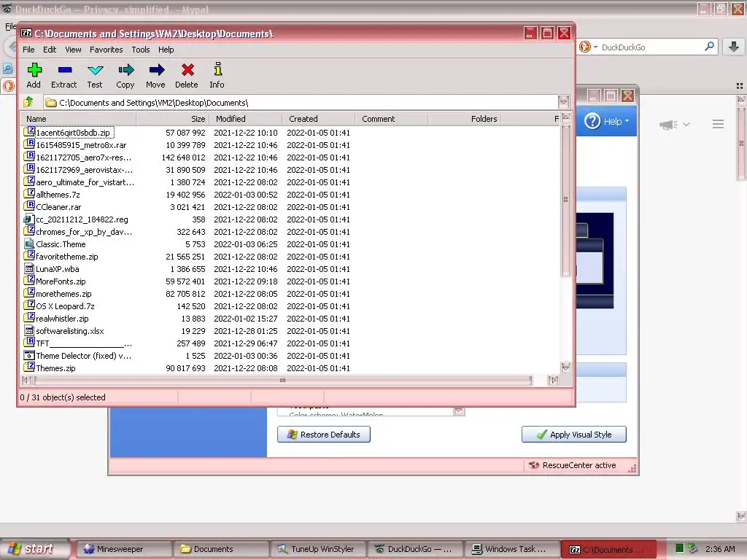
Task: Sort files by the Size column
Action: click(x=172, y=119)
